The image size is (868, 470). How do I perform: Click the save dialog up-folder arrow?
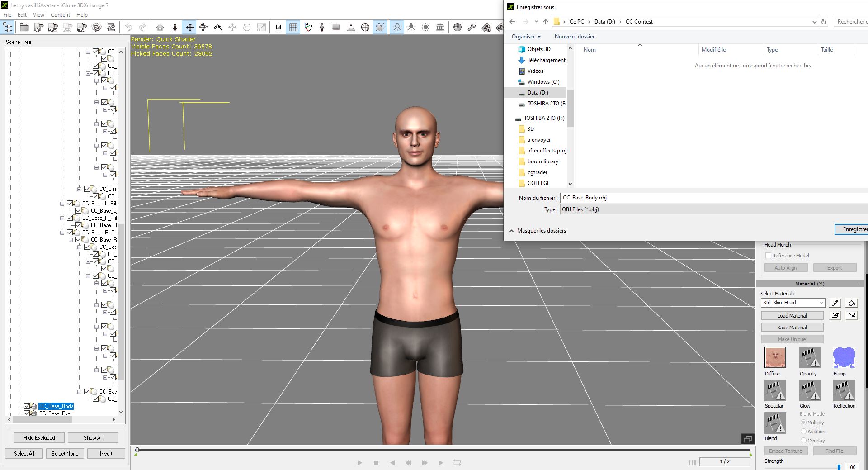point(546,22)
